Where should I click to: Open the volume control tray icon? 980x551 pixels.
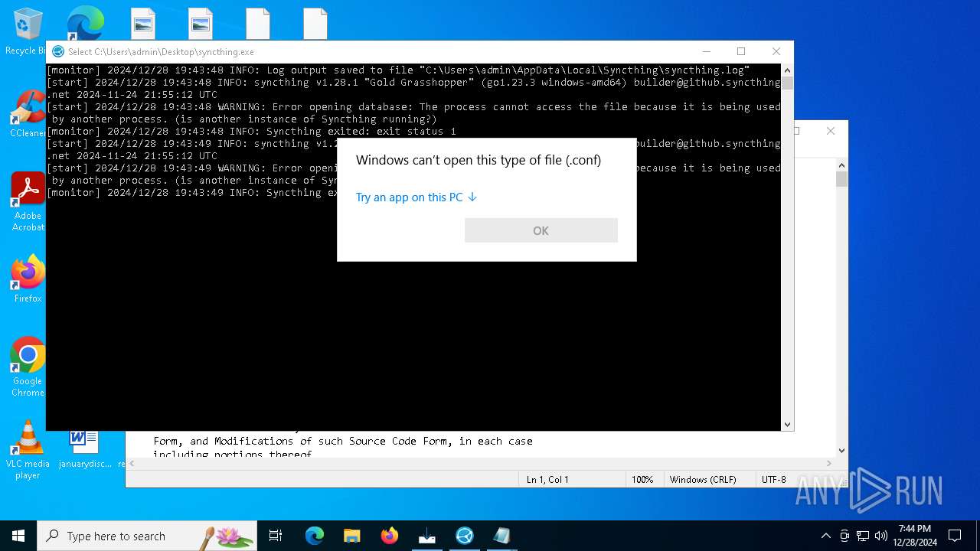(x=881, y=536)
